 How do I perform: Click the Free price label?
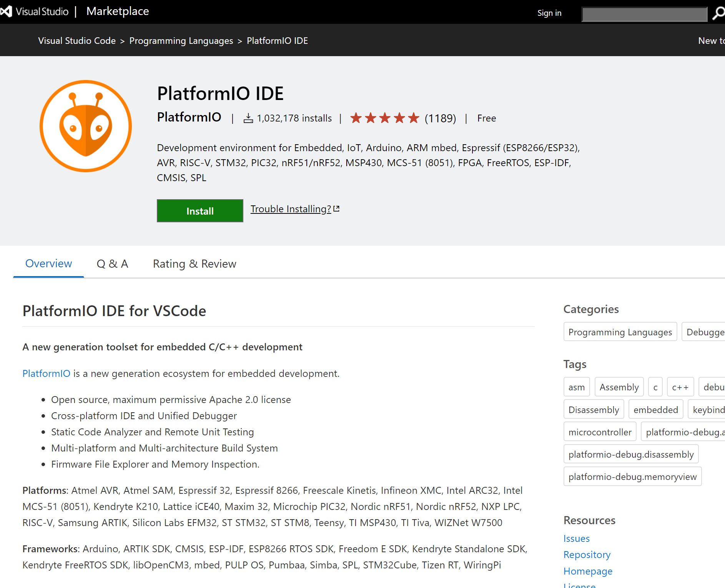click(x=487, y=118)
